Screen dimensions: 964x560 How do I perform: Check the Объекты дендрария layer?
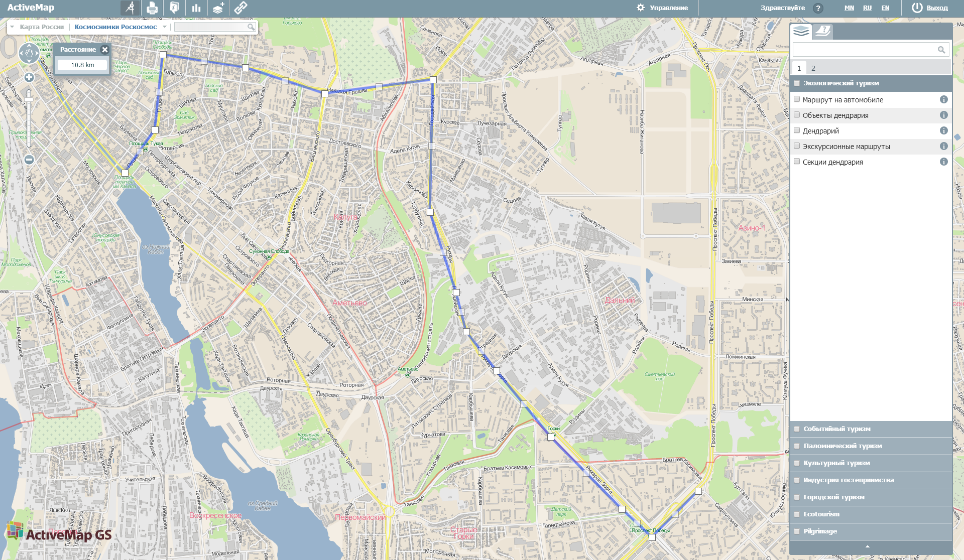(x=797, y=115)
